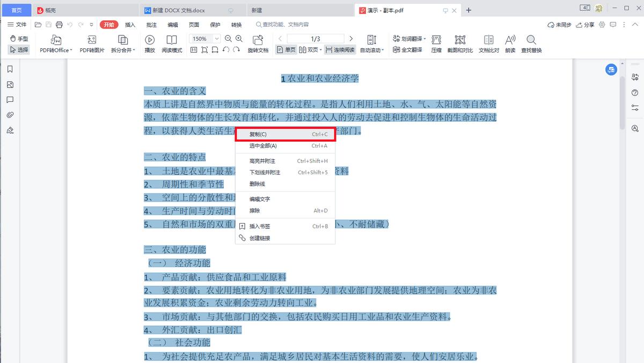Open 查找替换 find and replace

coord(531,43)
